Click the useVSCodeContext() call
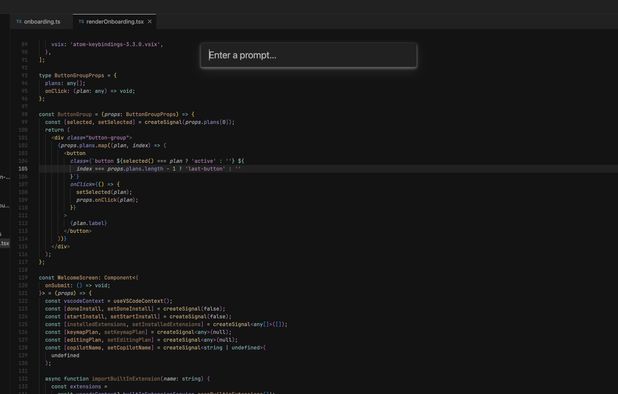The width and height of the screenshot is (618, 394). pos(143,301)
